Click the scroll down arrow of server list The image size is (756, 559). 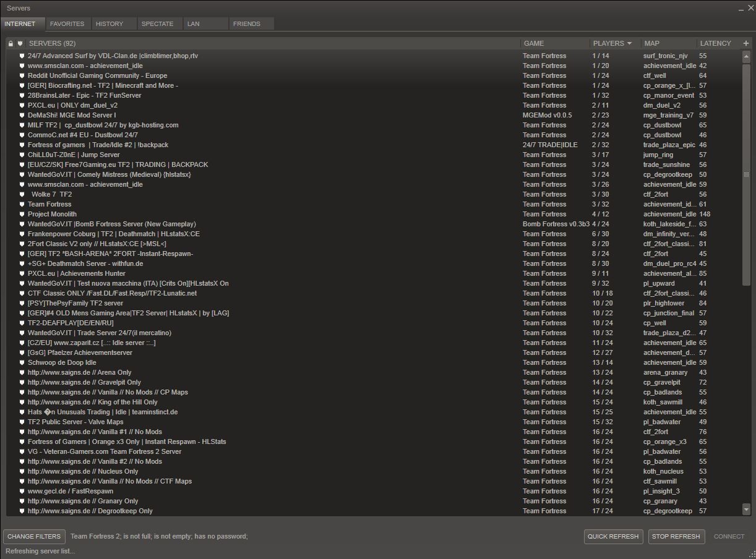click(746, 510)
